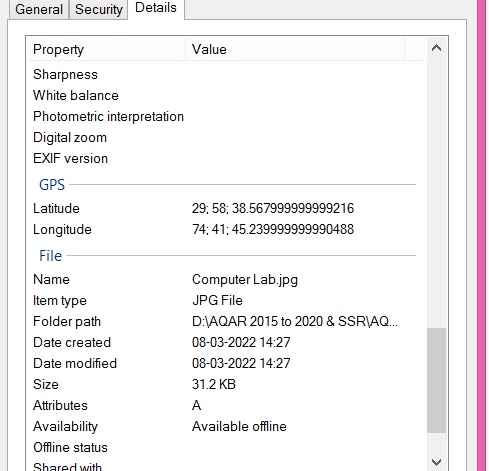This screenshot has width=489, height=471.
Task: Select the Latitude value
Action: coord(273,209)
